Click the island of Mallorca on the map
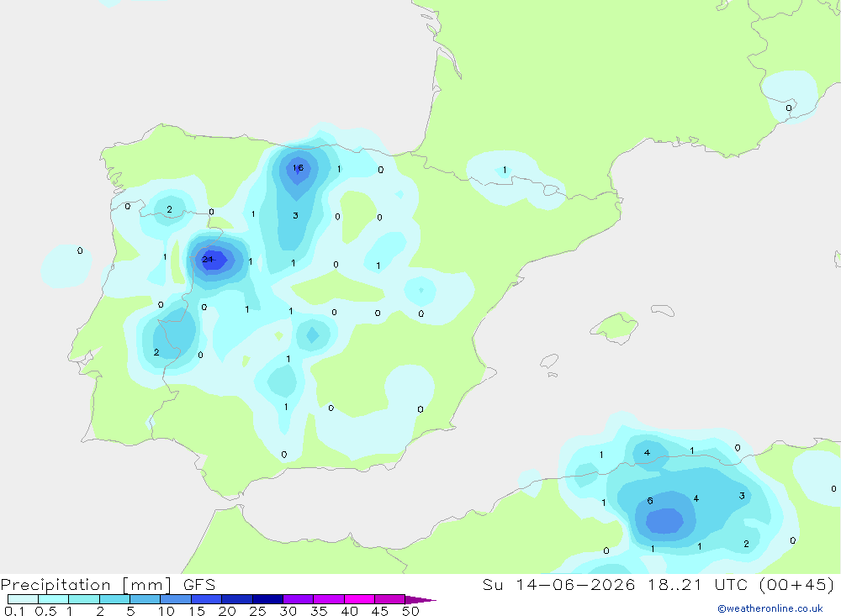The height and width of the screenshot is (616, 841). click(614, 327)
